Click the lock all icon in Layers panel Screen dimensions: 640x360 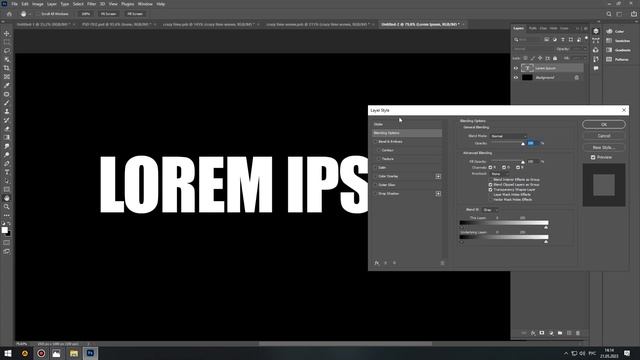[x=555, y=58]
